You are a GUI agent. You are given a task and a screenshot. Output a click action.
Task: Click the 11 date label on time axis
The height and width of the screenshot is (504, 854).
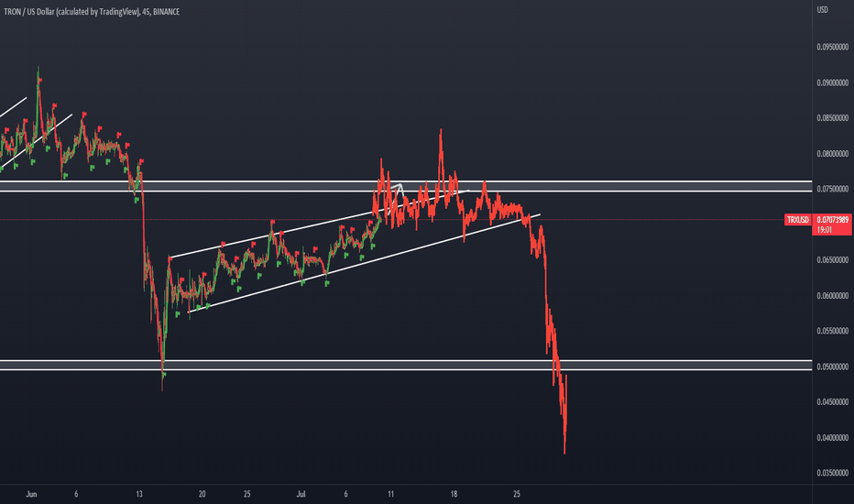[390, 494]
